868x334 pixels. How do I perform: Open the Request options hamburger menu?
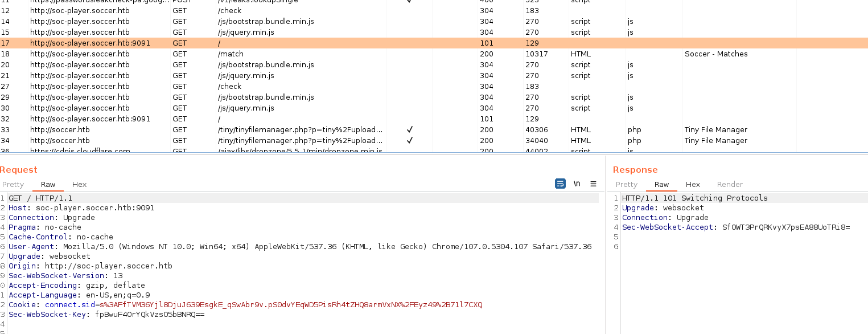[x=593, y=184]
